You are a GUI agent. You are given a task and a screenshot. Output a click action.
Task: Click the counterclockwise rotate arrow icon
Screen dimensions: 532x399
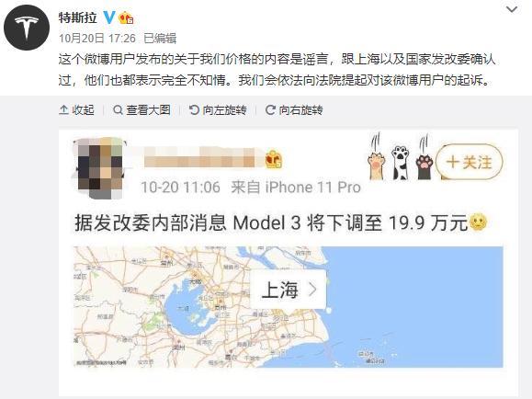pyautogui.click(x=194, y=110)
